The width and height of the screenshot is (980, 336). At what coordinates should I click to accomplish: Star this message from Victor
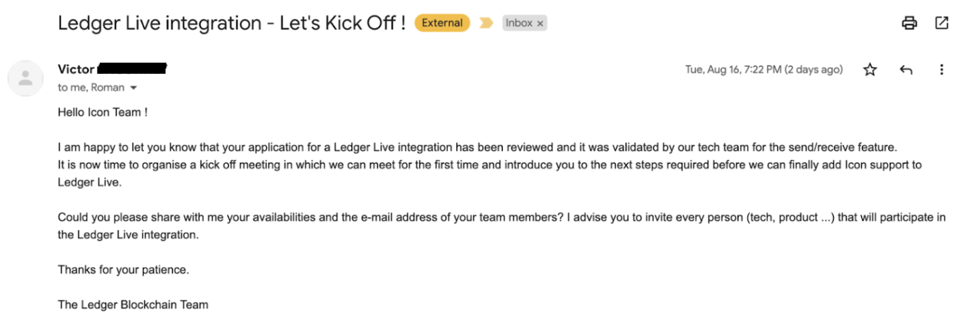870,70
